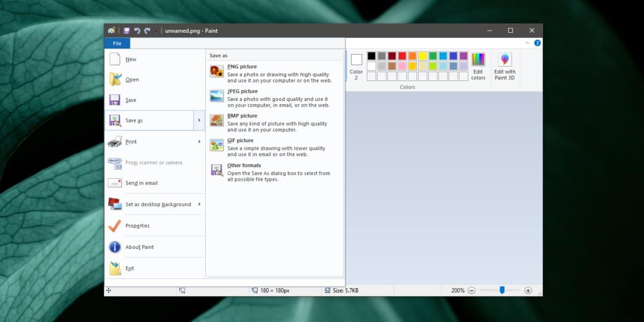
Task: Click the File tab
Action: pos(117,43)
